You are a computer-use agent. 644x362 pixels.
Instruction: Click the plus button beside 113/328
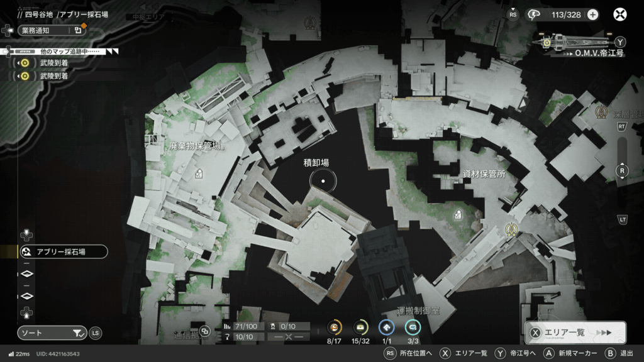click(592, 14)
